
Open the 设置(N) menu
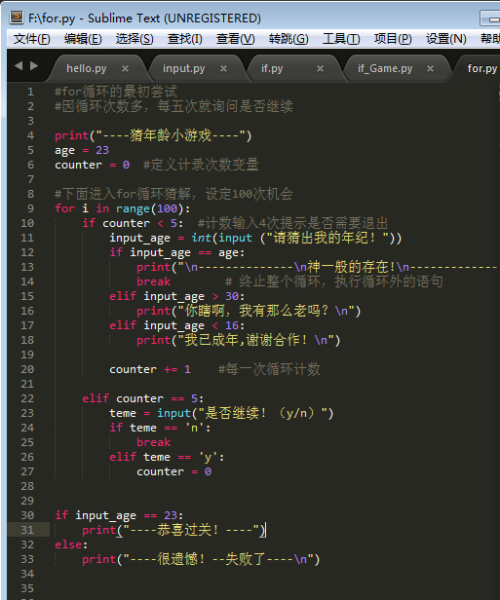[x=446, y=39]
